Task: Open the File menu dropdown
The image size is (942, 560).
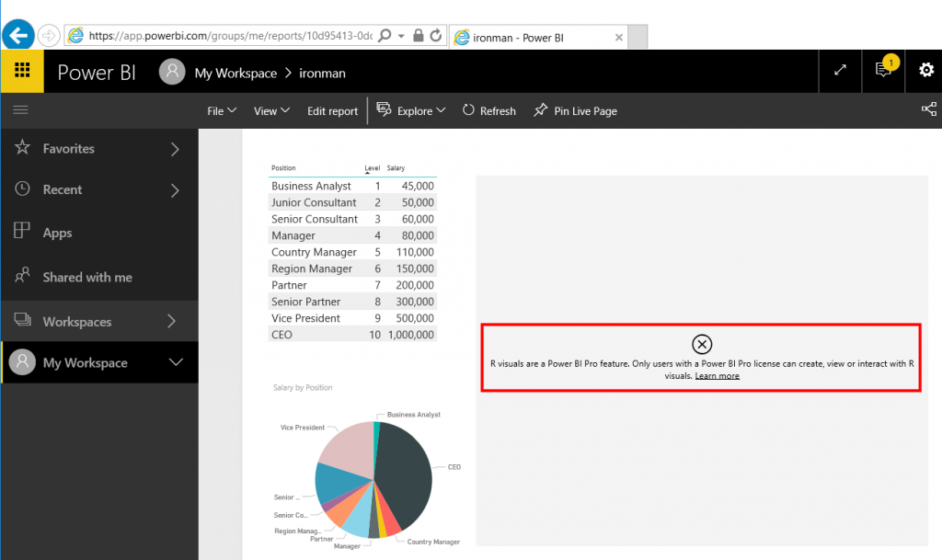Action: pos(222,110)
